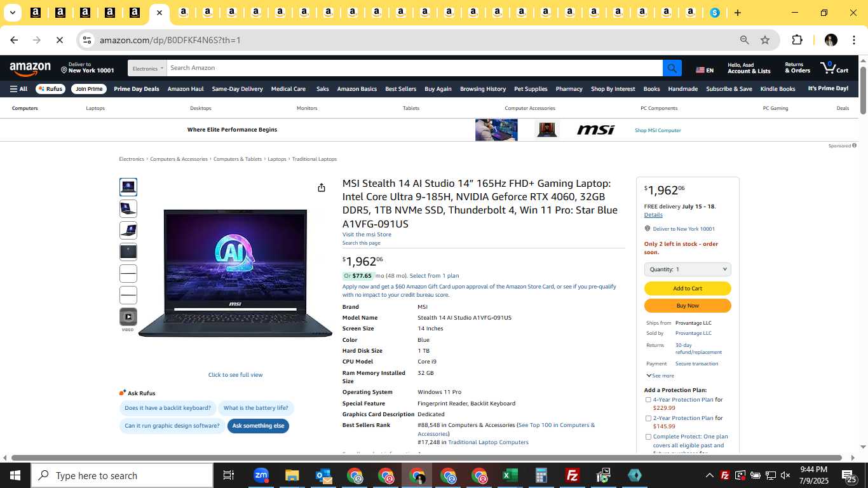This screenshot has height=488, width=868.
Task: Open Zoom from the taskbar
Action: tap(261, 475)
